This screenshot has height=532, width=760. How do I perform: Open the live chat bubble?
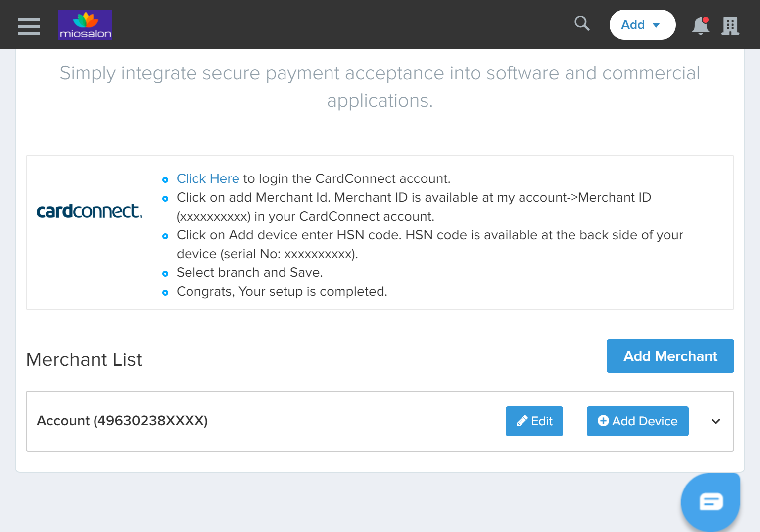tap(711, 502)
